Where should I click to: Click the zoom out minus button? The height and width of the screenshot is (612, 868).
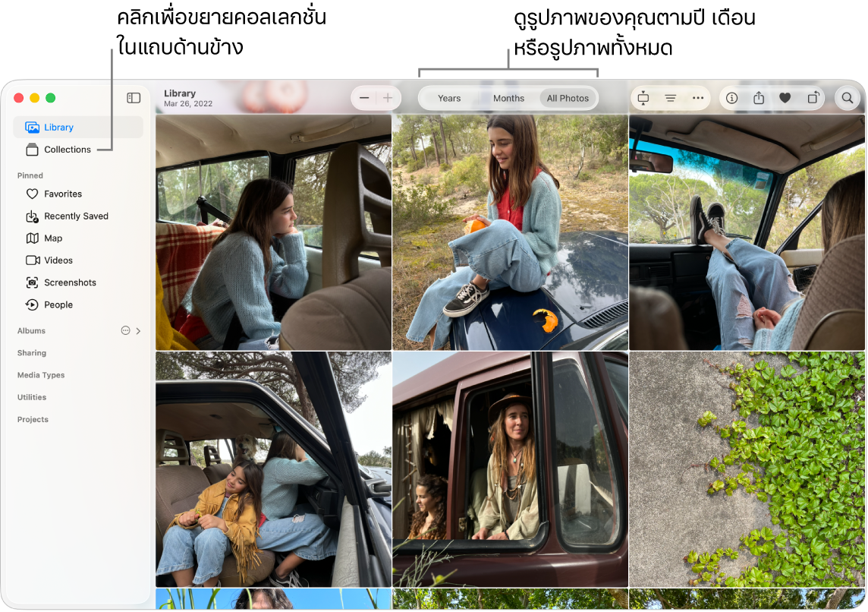tap(364, 98)
